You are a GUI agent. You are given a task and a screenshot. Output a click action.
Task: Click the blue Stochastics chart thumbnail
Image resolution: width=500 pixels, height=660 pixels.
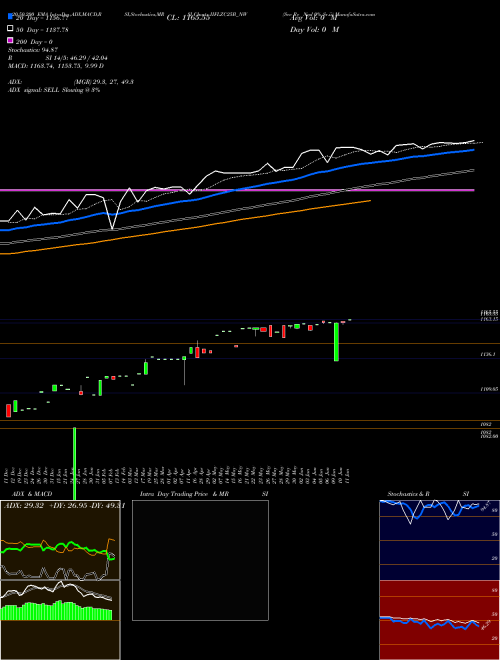440,540
